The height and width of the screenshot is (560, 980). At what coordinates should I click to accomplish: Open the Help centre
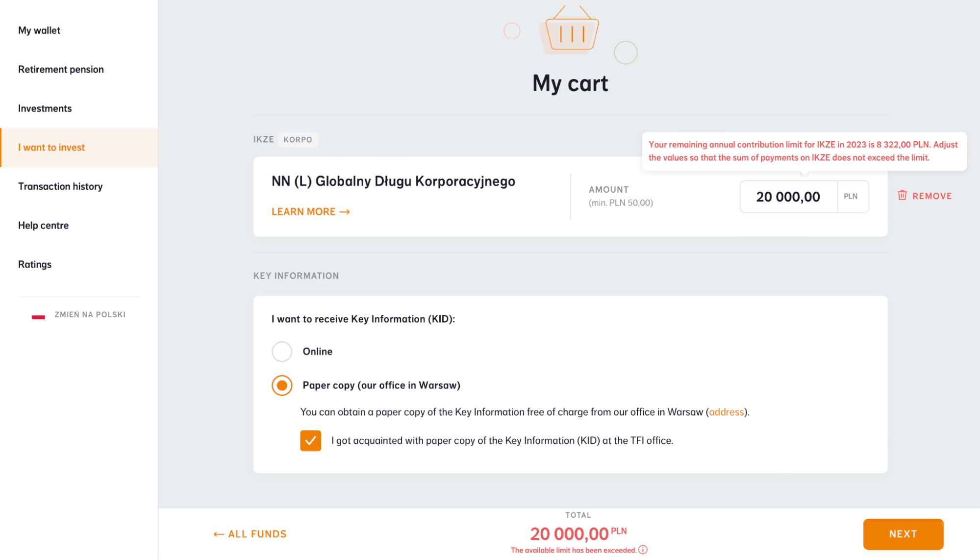point(43,226)
